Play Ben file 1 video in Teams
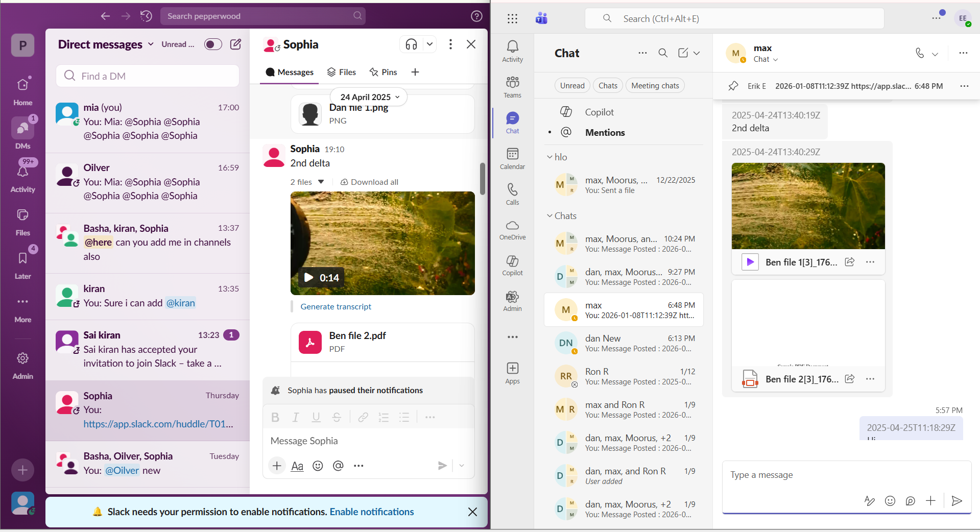Image resolution: width=980 pixels, height=532 pixels. click(x=750, y=262)
